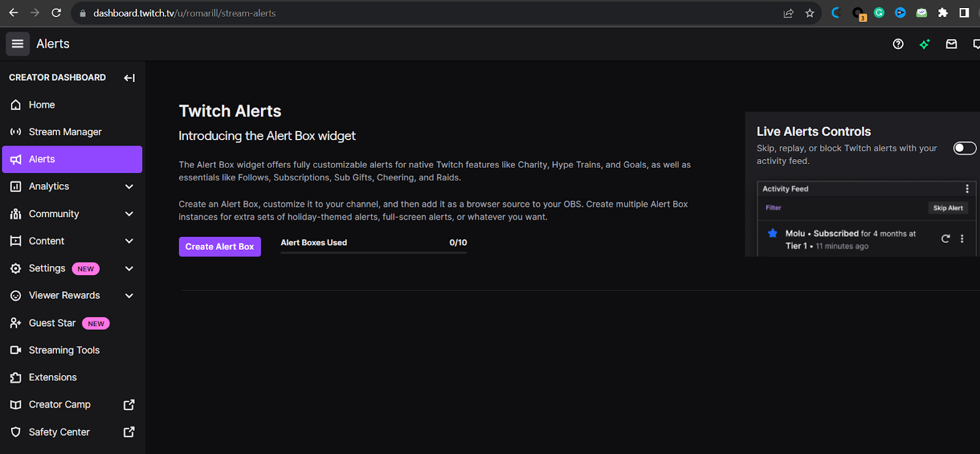980x454 pixels.
Task: Click the Filter link in Activity Feed
Action: click(774, 208)
